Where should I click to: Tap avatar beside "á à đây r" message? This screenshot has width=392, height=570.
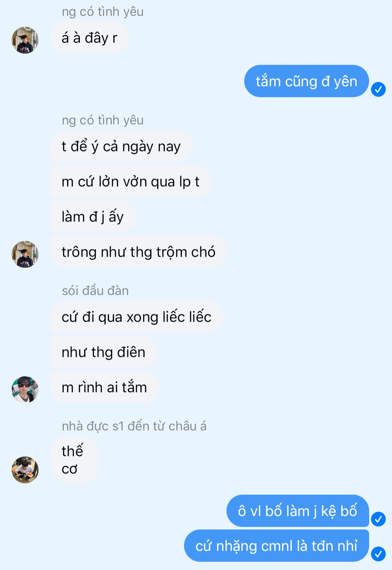click(25, 40)
